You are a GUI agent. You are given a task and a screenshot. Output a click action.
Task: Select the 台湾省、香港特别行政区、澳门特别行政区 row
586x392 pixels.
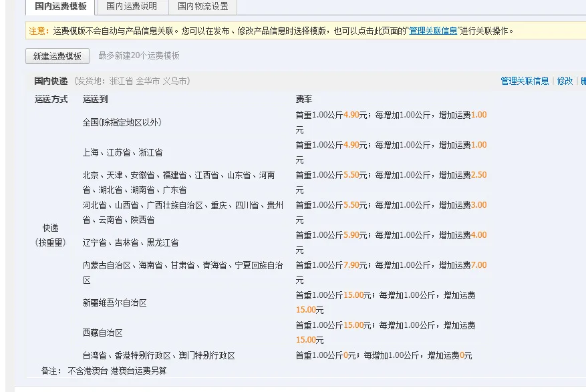(x=158, y=355)
